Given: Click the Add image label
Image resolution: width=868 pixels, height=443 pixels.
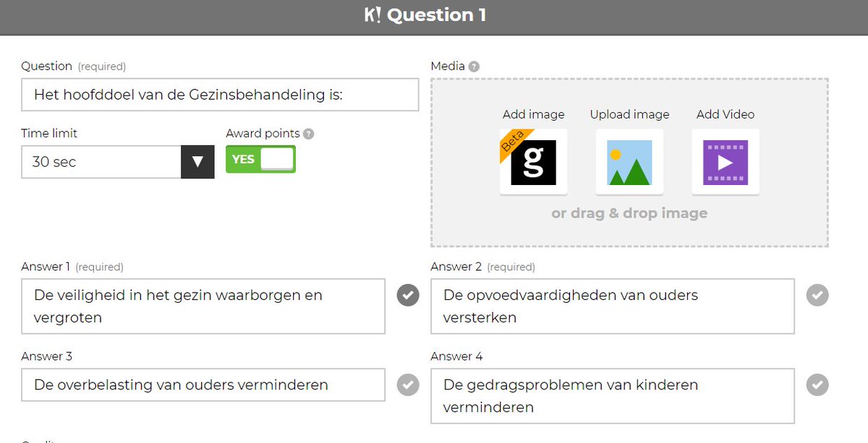Looking at the screenshot, I should (533, 114).
